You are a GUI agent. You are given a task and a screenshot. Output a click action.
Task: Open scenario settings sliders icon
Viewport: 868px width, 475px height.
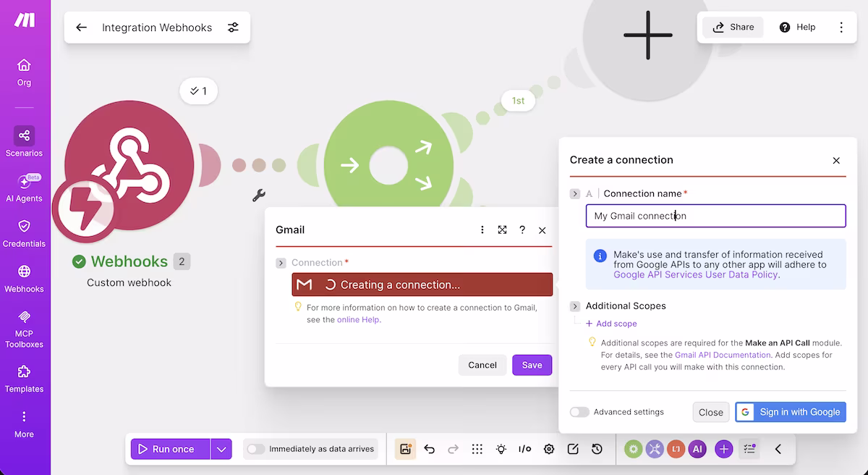(233, 28)
